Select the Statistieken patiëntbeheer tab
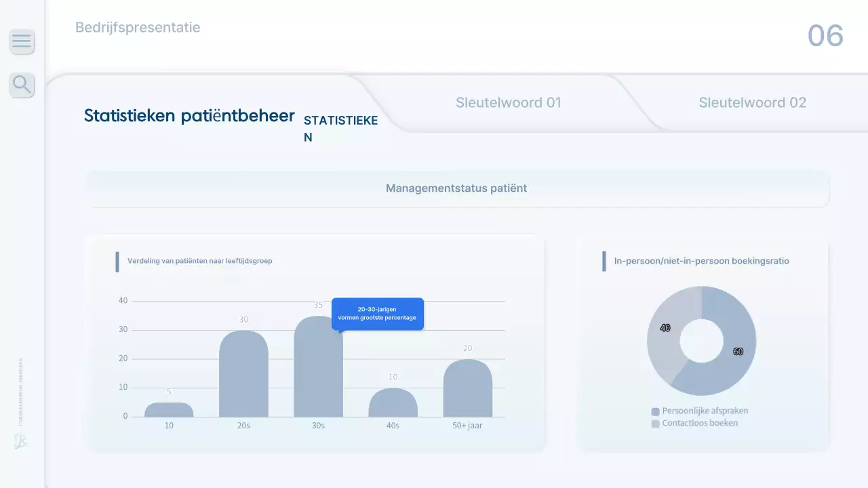Viewport: 868px width, 488px height. (x=189, y=116)
